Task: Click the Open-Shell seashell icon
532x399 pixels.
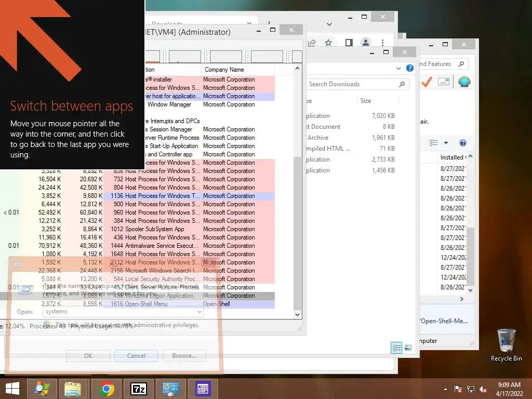Action: (464, 82)
